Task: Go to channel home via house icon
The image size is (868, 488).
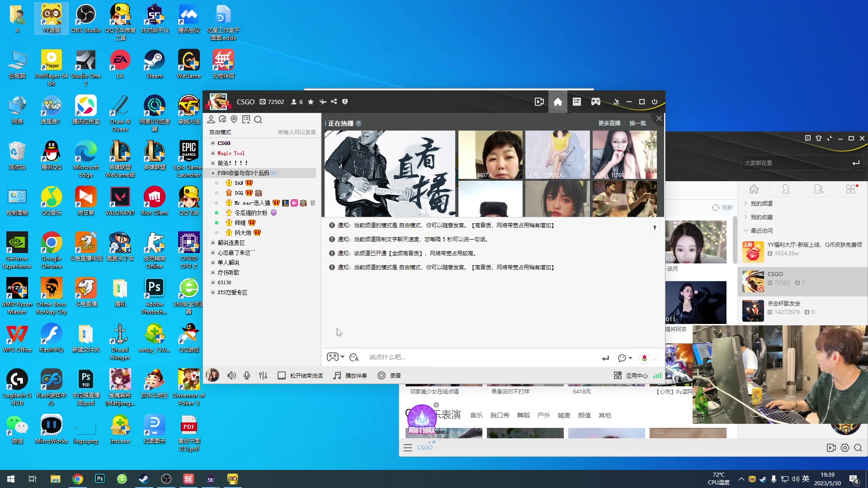Action: tap(558, 102)
